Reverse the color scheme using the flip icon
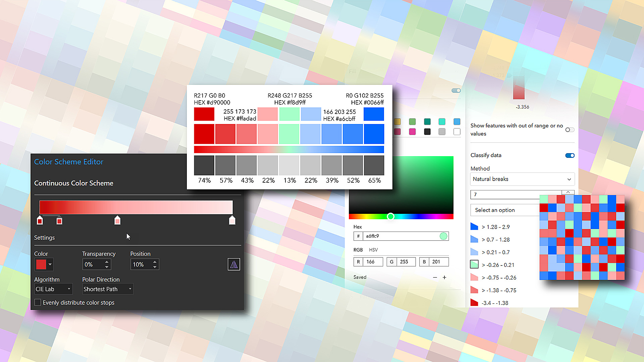This screenshot has height=362, width=644. tap(233, 264)
